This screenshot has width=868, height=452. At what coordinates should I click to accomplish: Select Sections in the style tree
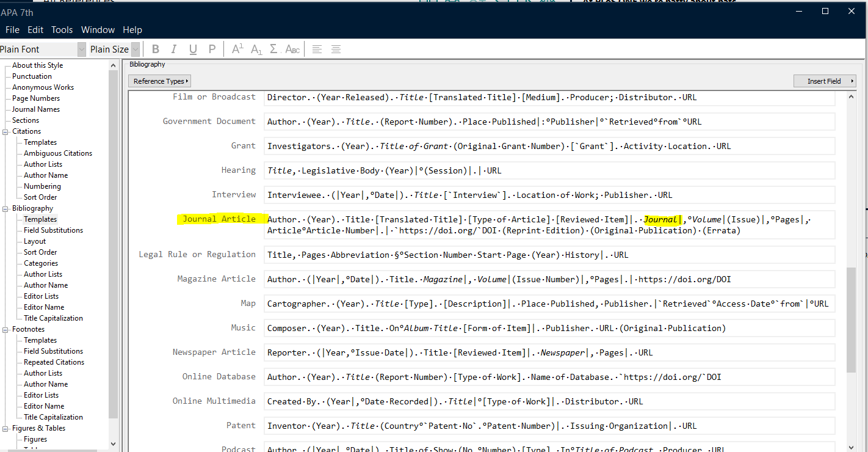tap(26, 120)
